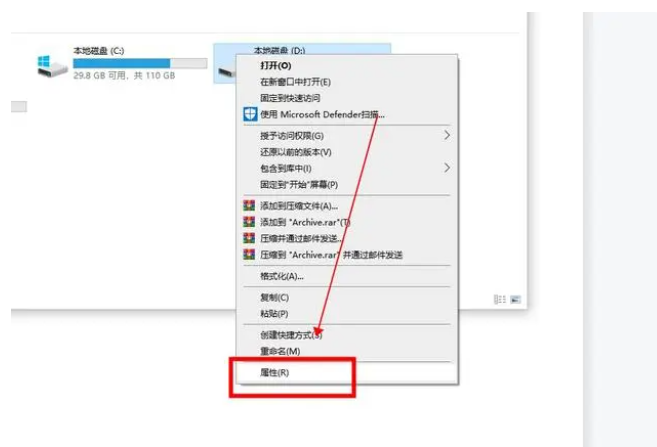Switch to details view icon
This screenshot has height=447, width=657.
[500, 299]
